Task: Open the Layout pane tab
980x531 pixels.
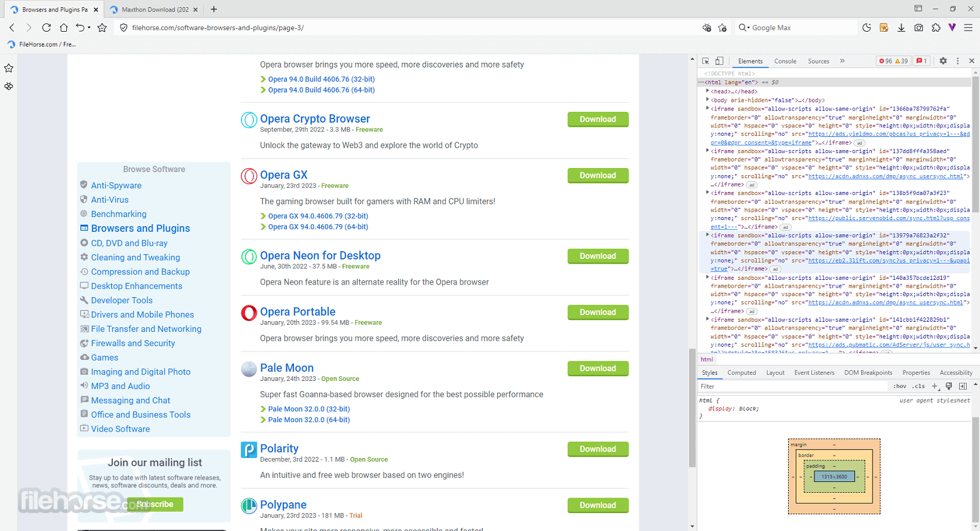Action: click(775, 373)
